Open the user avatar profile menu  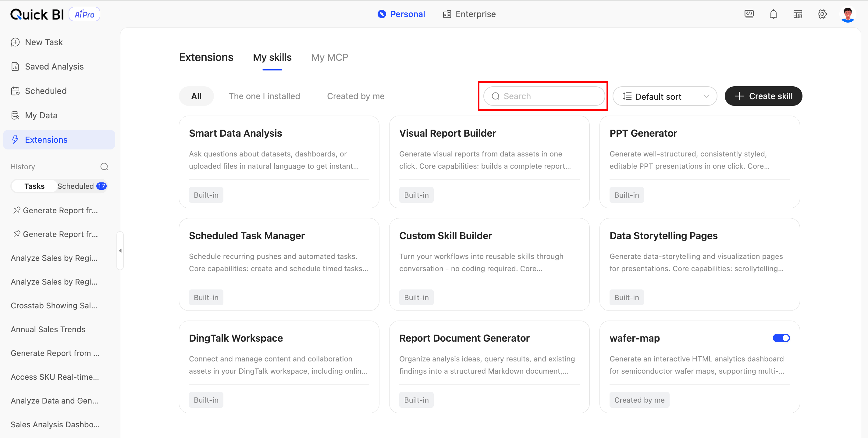click(x=848, y=14)
